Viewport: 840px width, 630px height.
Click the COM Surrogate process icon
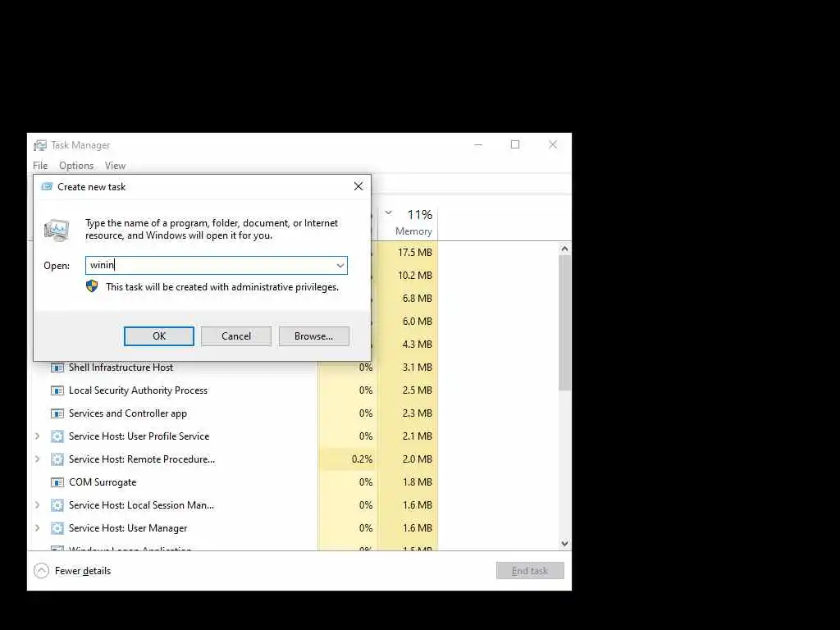57,482
